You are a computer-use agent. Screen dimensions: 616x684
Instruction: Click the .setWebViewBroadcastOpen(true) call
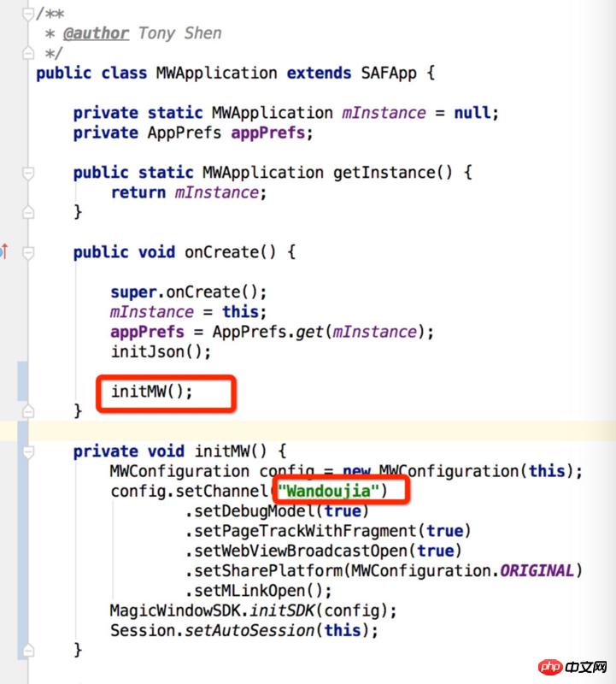click(323, 551)
